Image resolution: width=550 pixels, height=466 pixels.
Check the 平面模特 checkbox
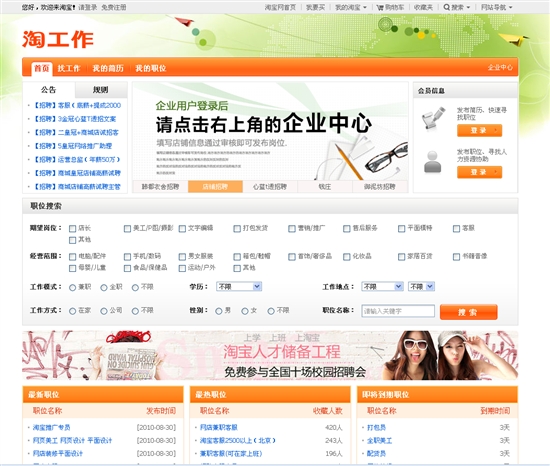(x=402, y=229)
